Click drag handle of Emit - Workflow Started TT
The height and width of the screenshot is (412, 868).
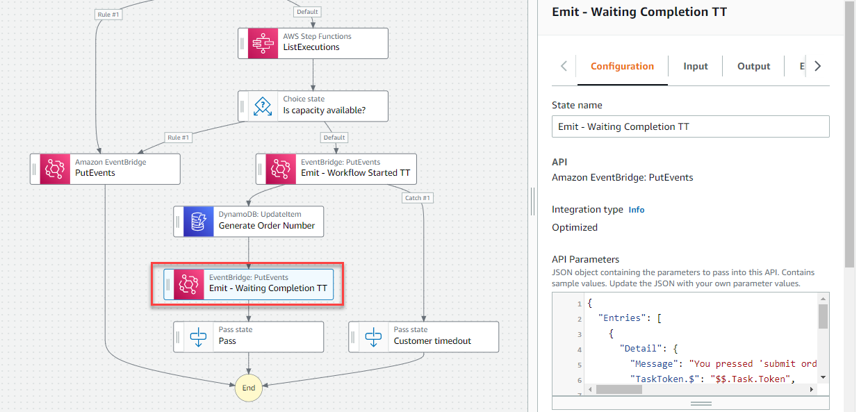[x=261, y=168]
